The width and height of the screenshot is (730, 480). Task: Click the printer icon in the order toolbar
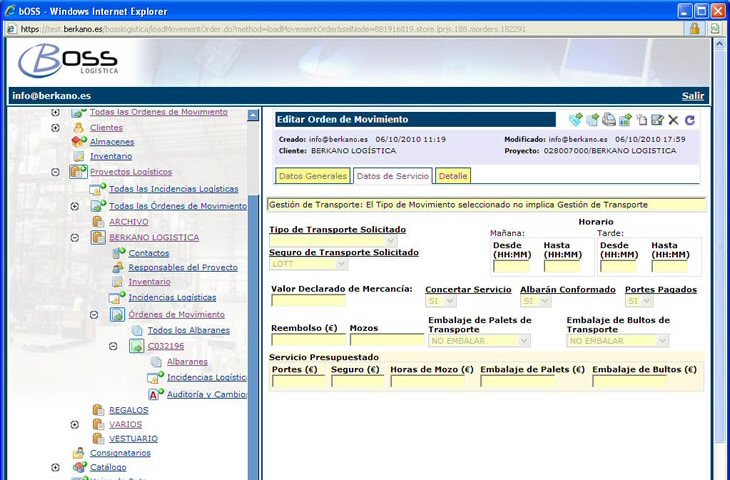coord(609,120)
